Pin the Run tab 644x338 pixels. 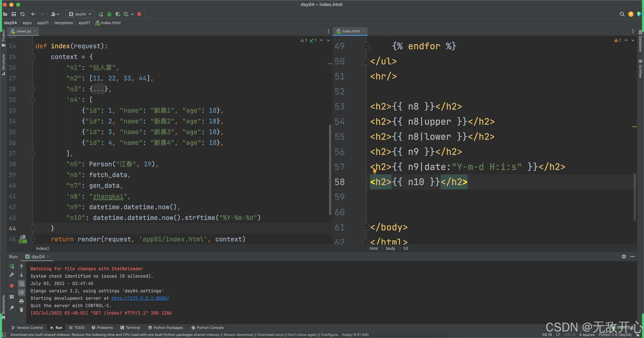coord(12,308)
